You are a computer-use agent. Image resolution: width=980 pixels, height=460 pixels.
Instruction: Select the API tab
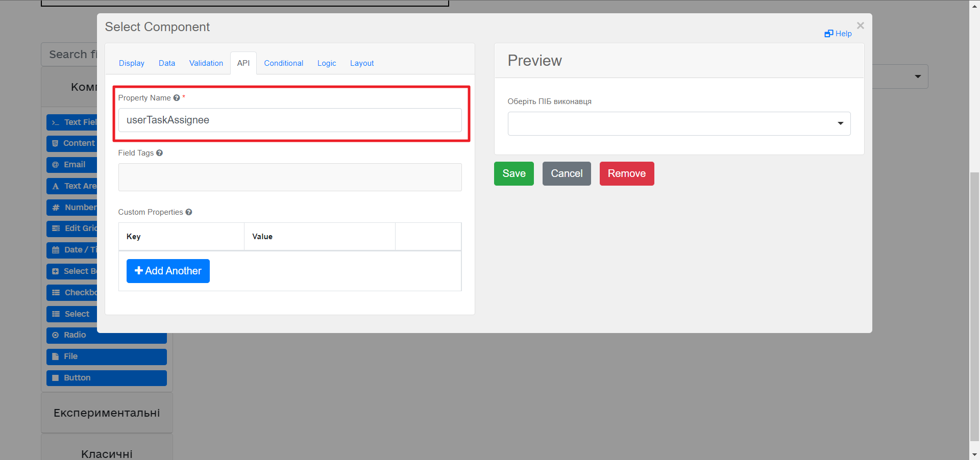(243, 63)
